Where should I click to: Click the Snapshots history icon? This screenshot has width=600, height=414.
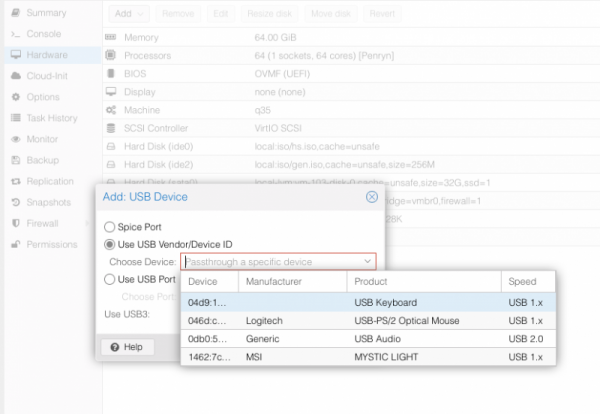[16, 202]
